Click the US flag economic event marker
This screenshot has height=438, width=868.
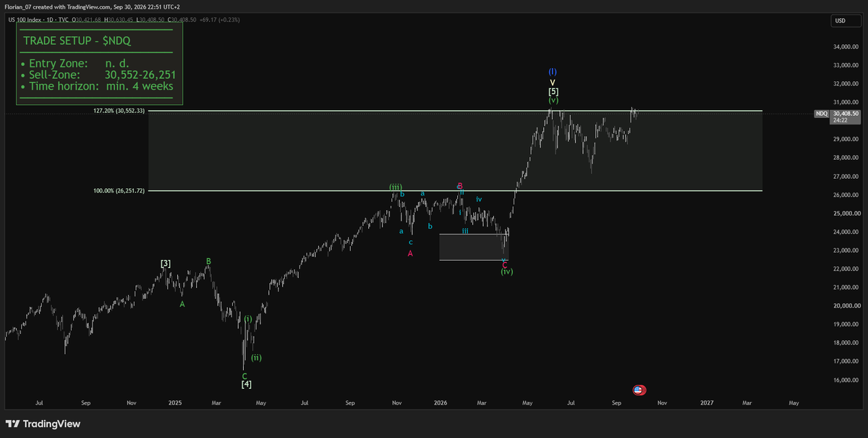pos(639,389)
